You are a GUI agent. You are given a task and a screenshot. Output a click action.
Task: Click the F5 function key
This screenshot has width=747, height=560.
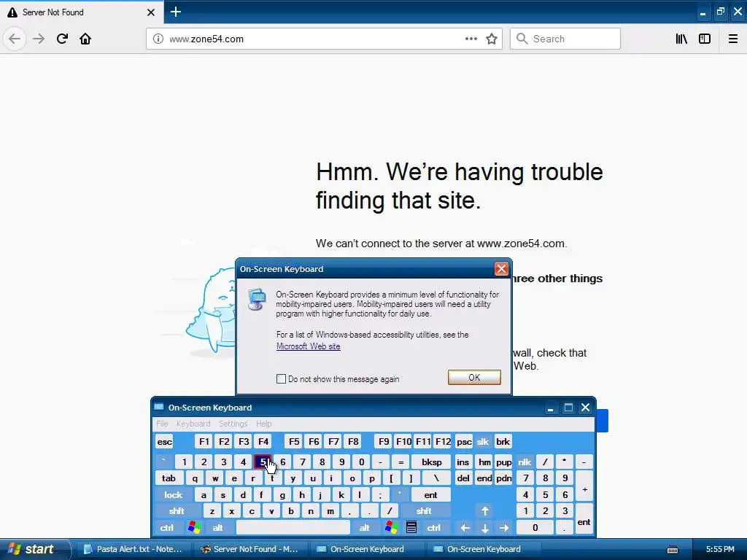(x=295, y=442)
